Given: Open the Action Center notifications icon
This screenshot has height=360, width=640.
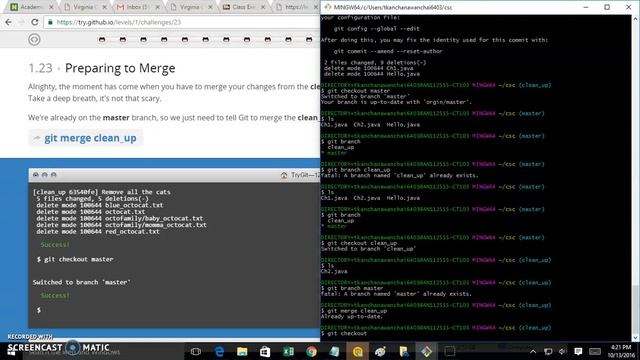Looking at the screenshot, I should [578, 351].
